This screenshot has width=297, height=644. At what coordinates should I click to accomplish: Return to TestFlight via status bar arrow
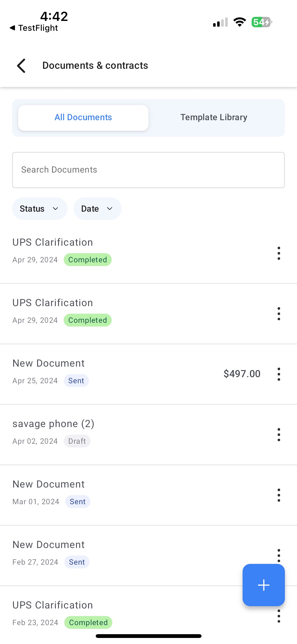[x=34, y=28]
